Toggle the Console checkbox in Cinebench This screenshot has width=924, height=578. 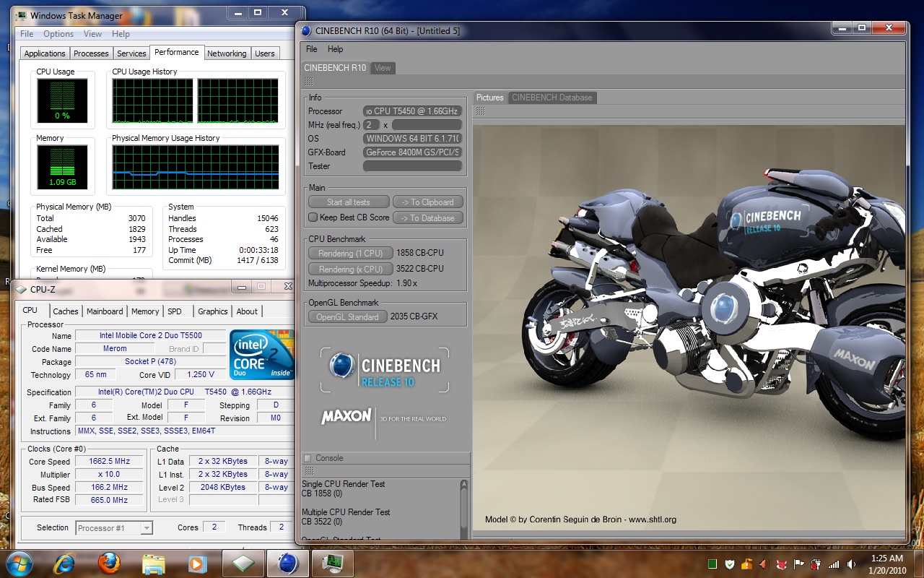coord(308,458)
